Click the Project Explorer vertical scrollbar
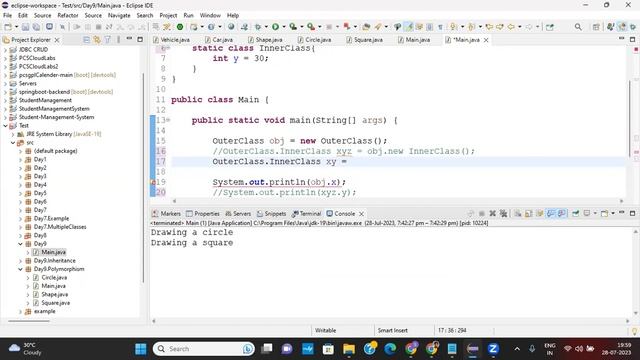The image size is (640, 360). tap(144, 178)
